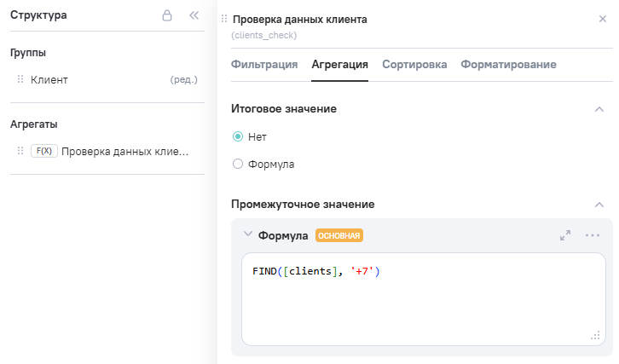619x364 pixels.
Task: Select the Нет radio option
Action: [238, 136]
